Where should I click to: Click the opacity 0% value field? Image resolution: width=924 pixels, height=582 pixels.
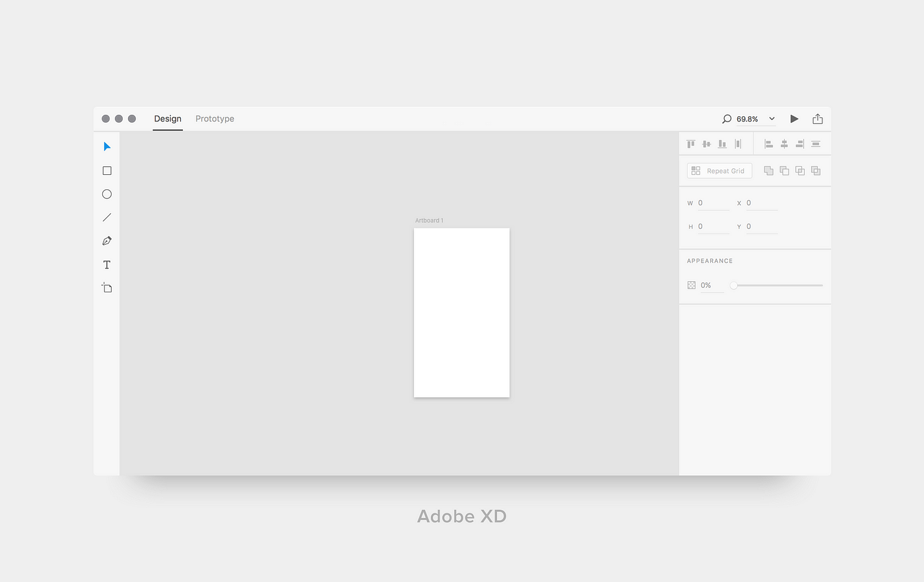tap(711, 285)
